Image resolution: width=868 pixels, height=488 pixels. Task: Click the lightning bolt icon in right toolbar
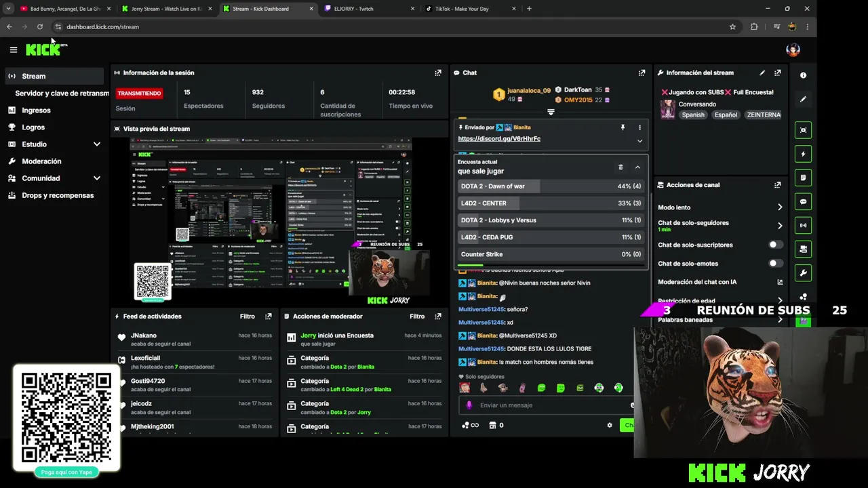click(803, 154)
